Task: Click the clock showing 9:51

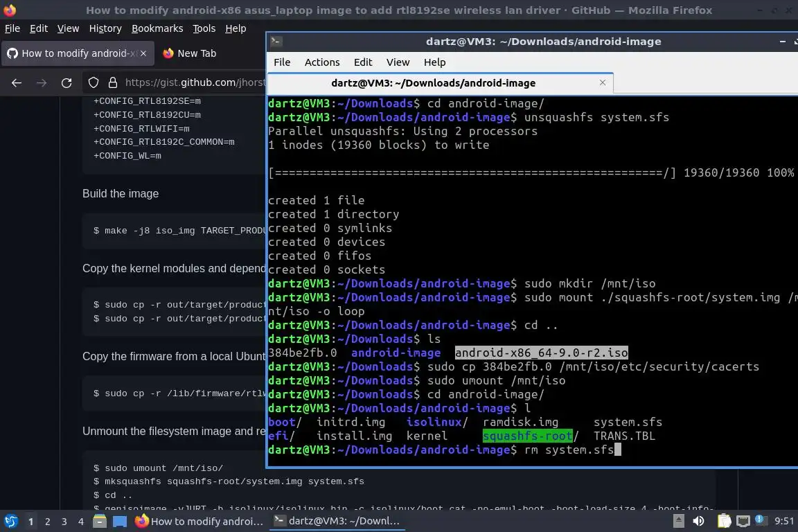Action: [x=783, y=521]
